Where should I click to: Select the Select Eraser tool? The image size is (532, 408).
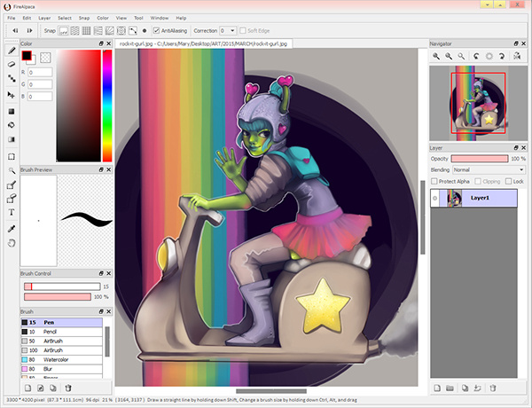12,199
